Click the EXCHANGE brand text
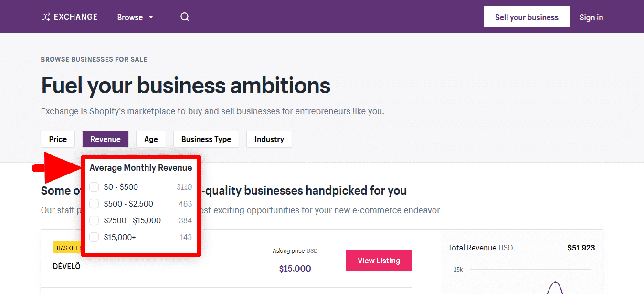 (x=75, y=17)
